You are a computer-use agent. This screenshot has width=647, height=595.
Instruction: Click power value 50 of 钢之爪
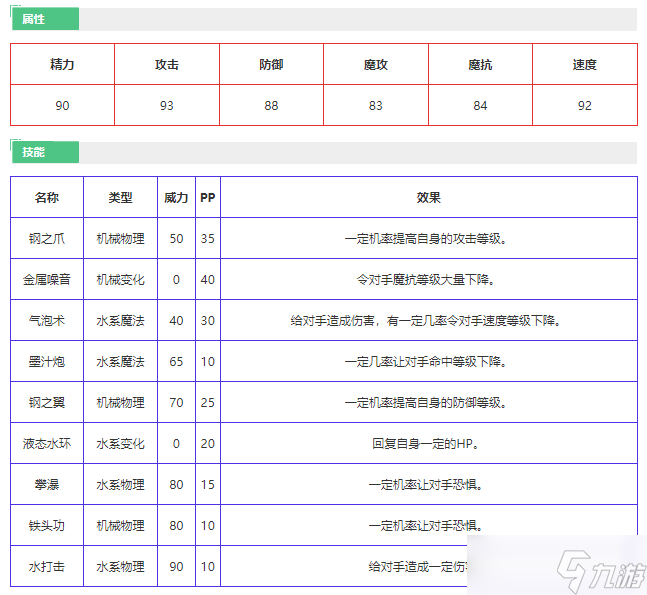[176, 238]
